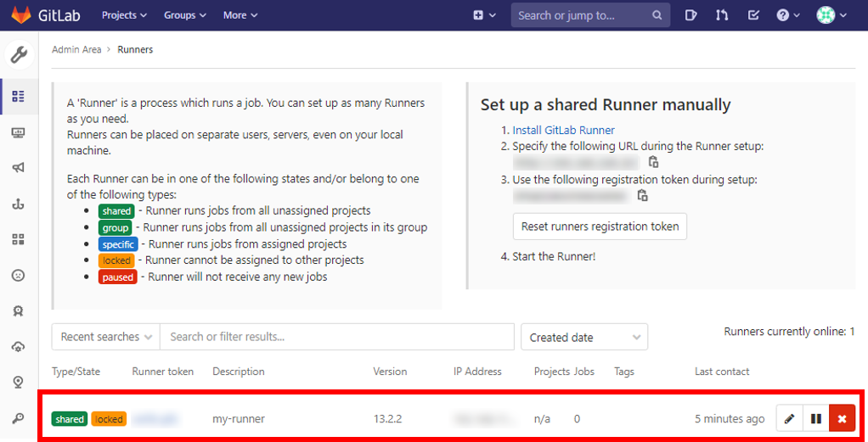868x442 pixels.
Task: Edit my-runner with the pencil icon
Action: click(x=789, y=418)
